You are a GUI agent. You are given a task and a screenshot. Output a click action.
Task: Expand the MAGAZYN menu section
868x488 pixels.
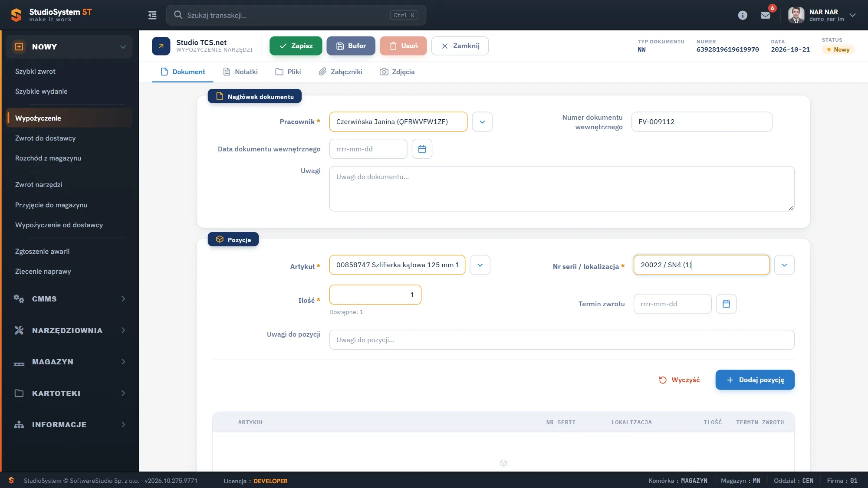coord(69,362)
